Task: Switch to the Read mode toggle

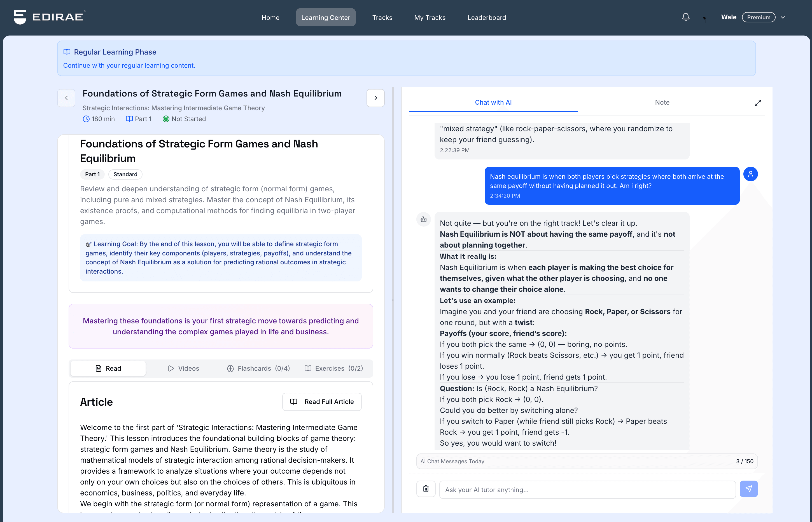Action: click(108, 368)
